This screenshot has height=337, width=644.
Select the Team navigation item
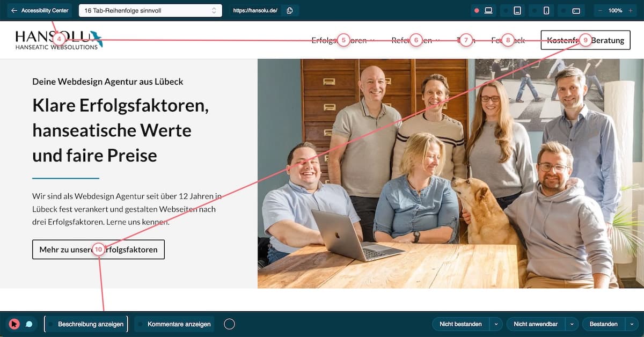(x=465, y=40)
